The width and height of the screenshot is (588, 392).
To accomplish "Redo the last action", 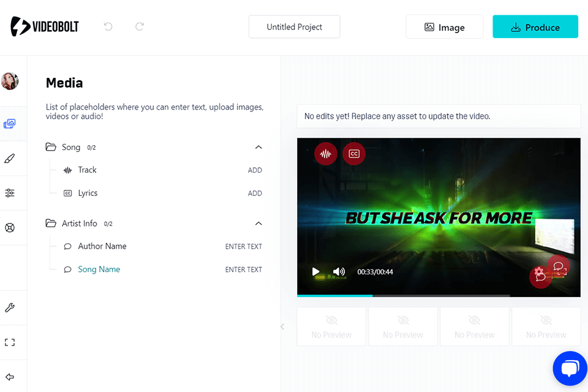I will [140, 26].
